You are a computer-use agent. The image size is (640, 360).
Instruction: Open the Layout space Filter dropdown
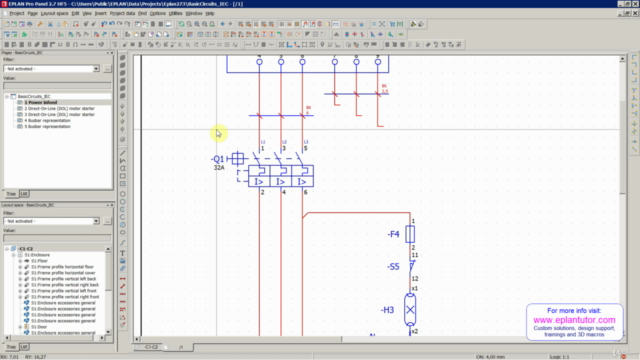tap(96, 221)
